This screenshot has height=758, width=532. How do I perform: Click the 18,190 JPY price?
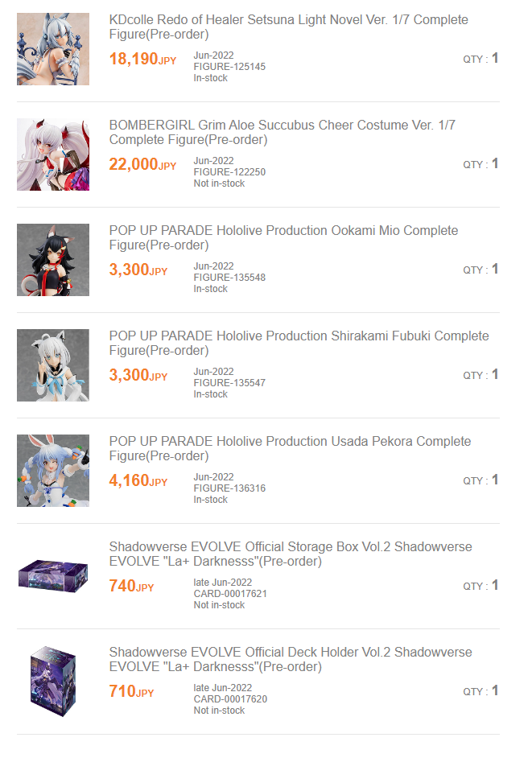[x=142, y=59]
